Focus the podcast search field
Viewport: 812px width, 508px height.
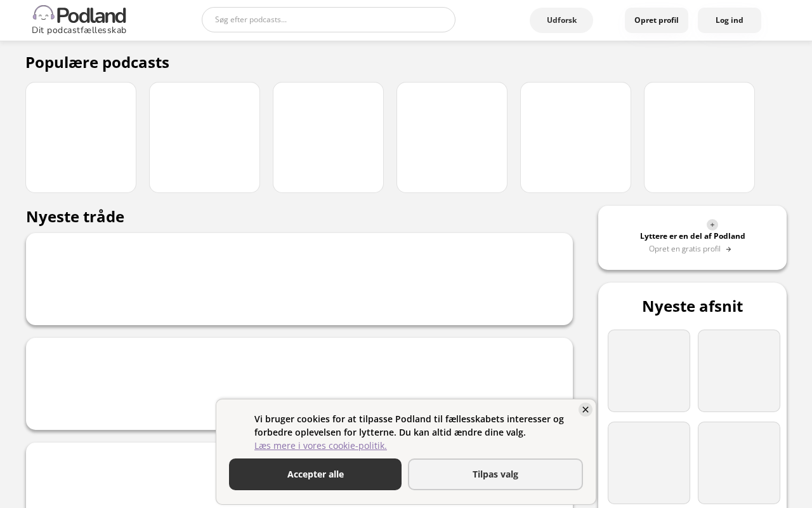(x=329, y=20)
